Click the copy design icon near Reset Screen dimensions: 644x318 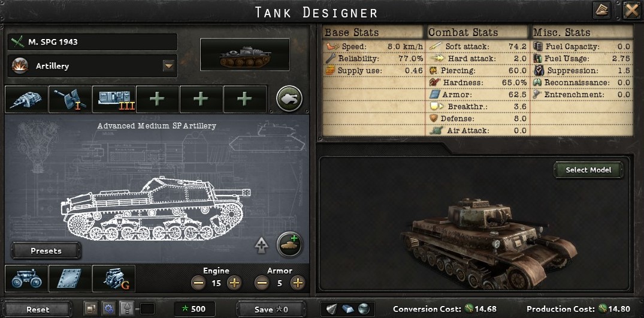(90, 308)
